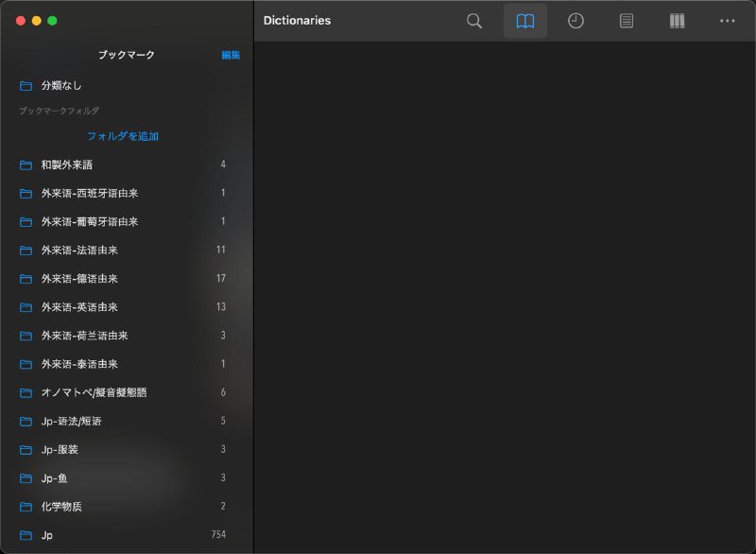This screenshot has width=756, height=554.
Task: Open 外来语-西班牙语由来 folder
Action: coord(90,194)
